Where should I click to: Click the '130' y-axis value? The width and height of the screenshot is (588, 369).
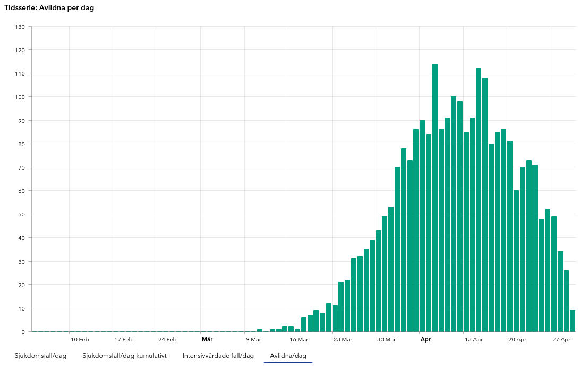(x=20, y=27)
